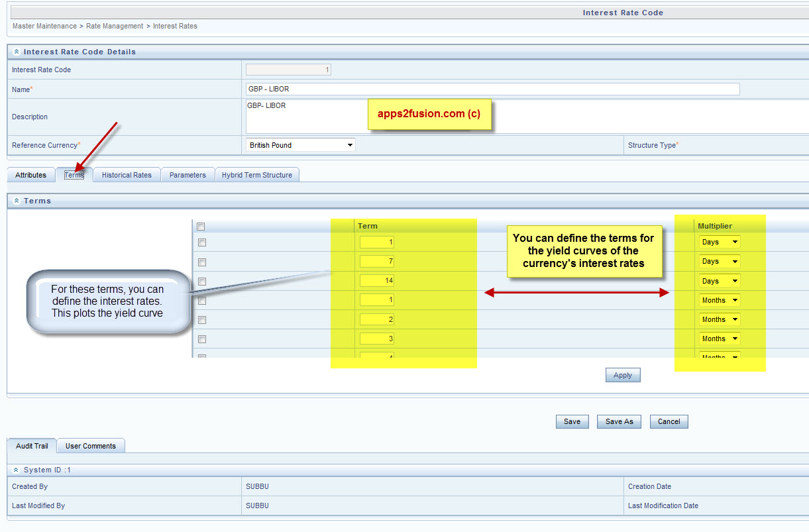Open Multiplier dropdown for term 7
The image size is (809, 532).
[x=720, y=262]
